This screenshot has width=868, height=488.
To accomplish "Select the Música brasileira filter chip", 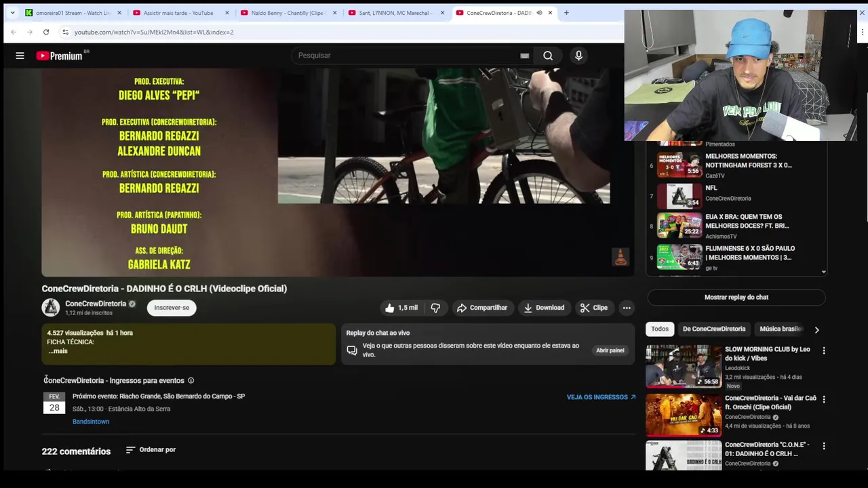I will point(781,329).
